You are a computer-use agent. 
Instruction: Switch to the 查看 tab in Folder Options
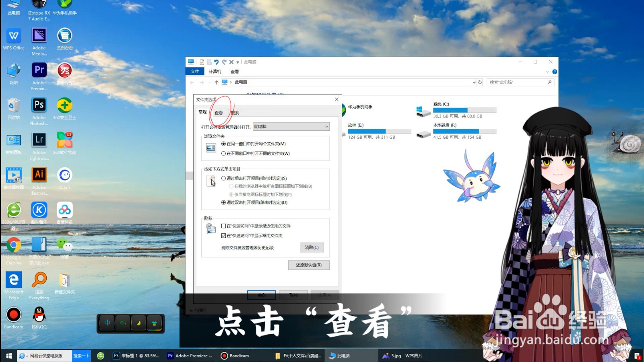pos(219,112)
